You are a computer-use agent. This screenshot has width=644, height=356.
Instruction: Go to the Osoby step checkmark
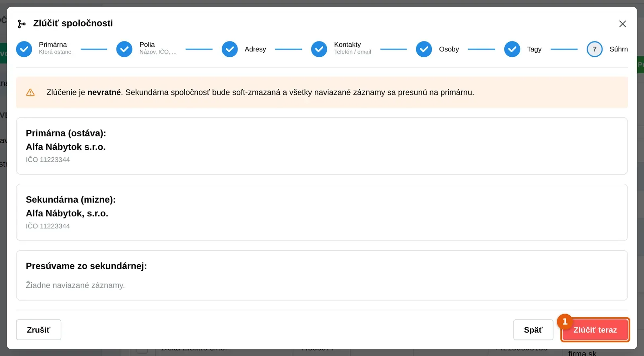(424, 49)
